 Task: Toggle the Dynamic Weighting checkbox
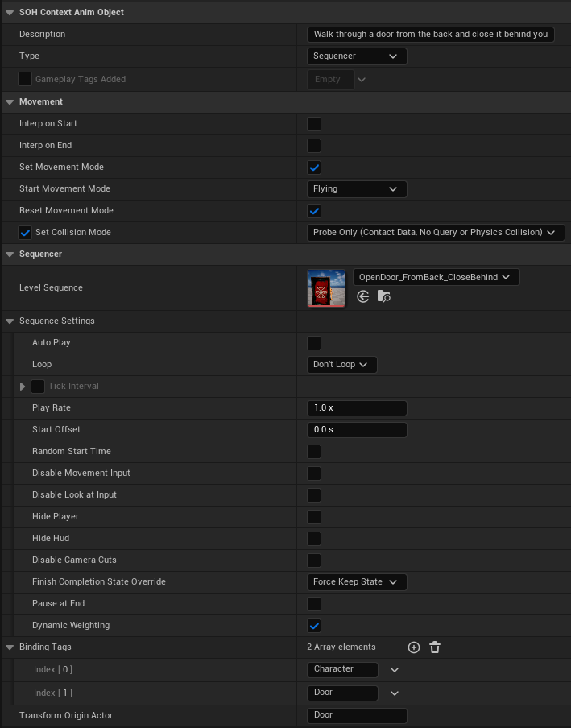(314, 626)
